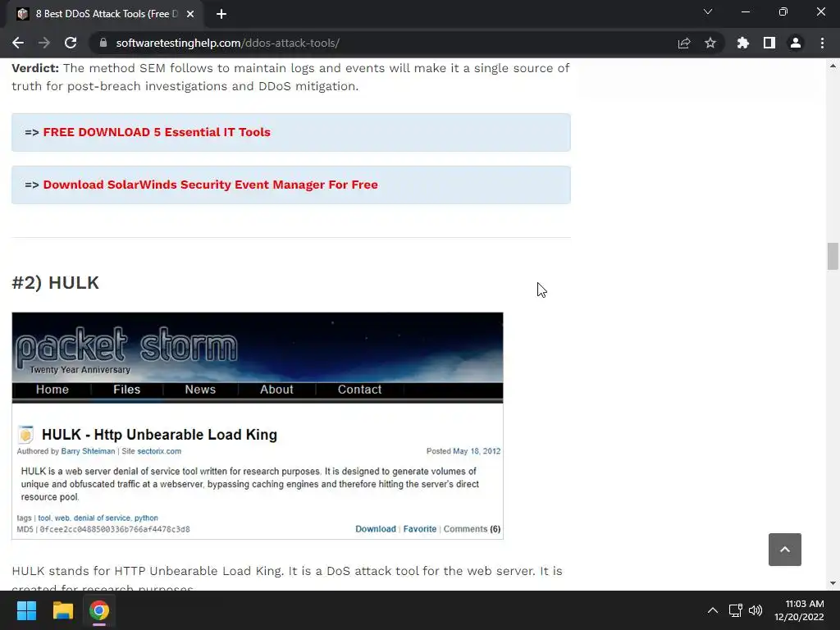
Task: Open volume control tray icon
Action: pyautogui.click(x=756, y=610)
